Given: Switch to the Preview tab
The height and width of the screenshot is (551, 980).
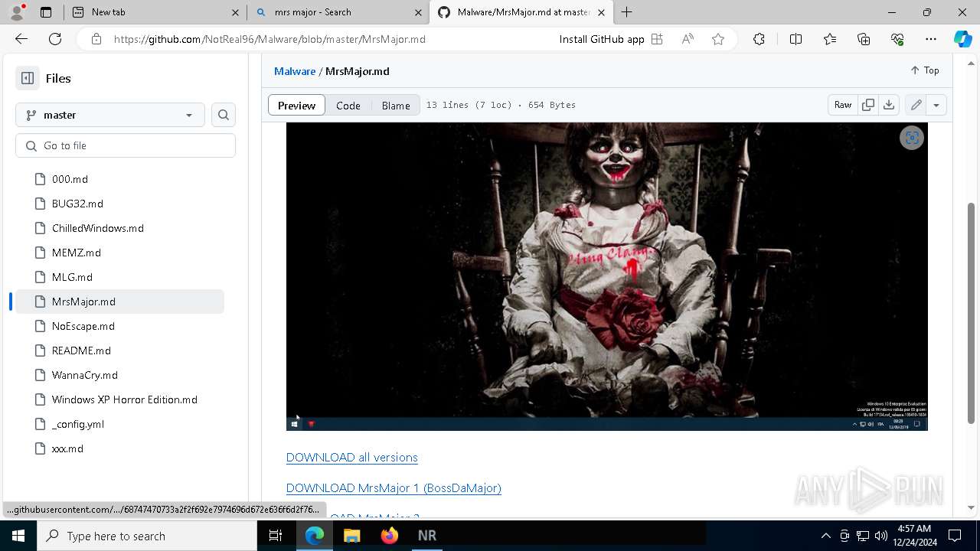Looking at the screenshot, I should [296, 106].
